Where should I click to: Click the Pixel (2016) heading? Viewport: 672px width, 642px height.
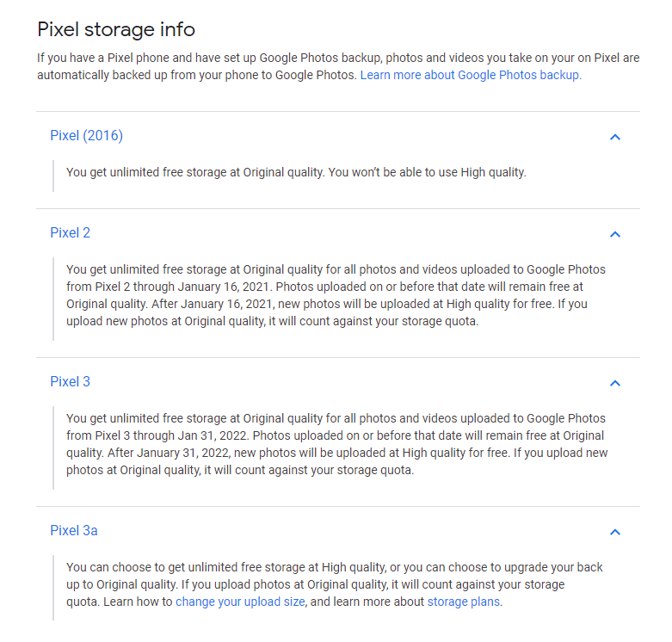(x=86, y=136)
